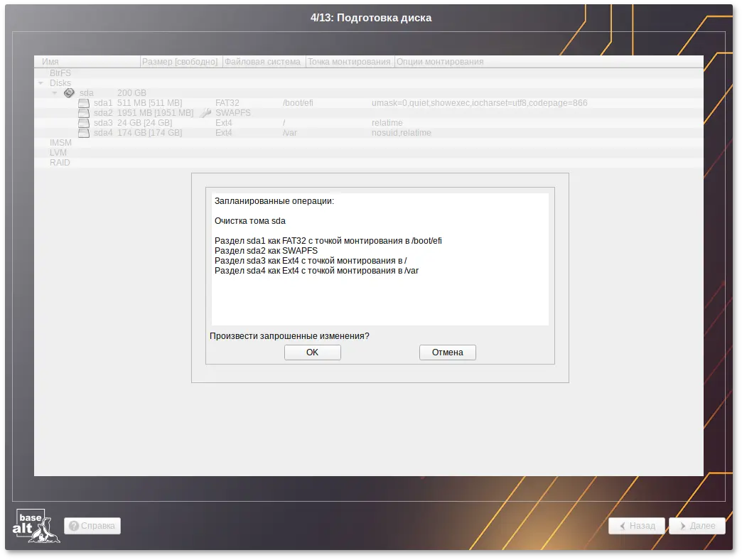The image size is (742, 560).
Task: Proceed with the Далее button
Action: point(697,526)
